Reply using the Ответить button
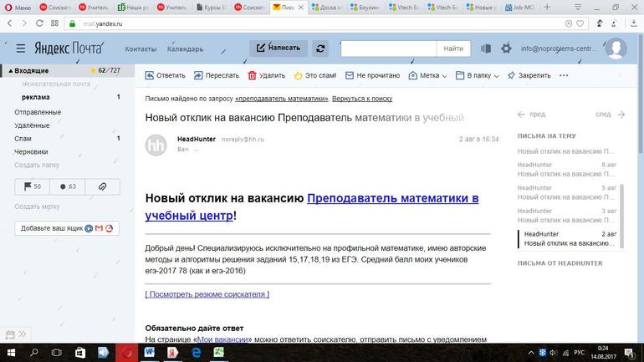 (x=165, y=75)
